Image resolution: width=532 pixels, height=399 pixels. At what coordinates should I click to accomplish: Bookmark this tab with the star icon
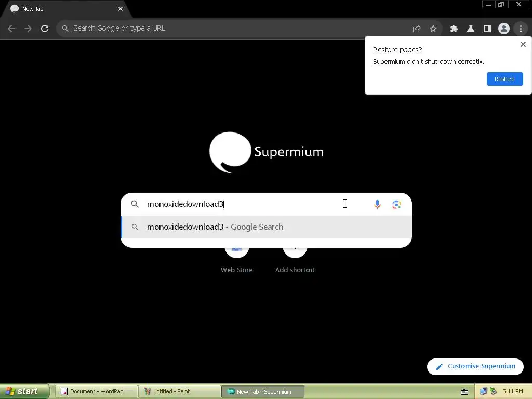[x=433, y=29]
